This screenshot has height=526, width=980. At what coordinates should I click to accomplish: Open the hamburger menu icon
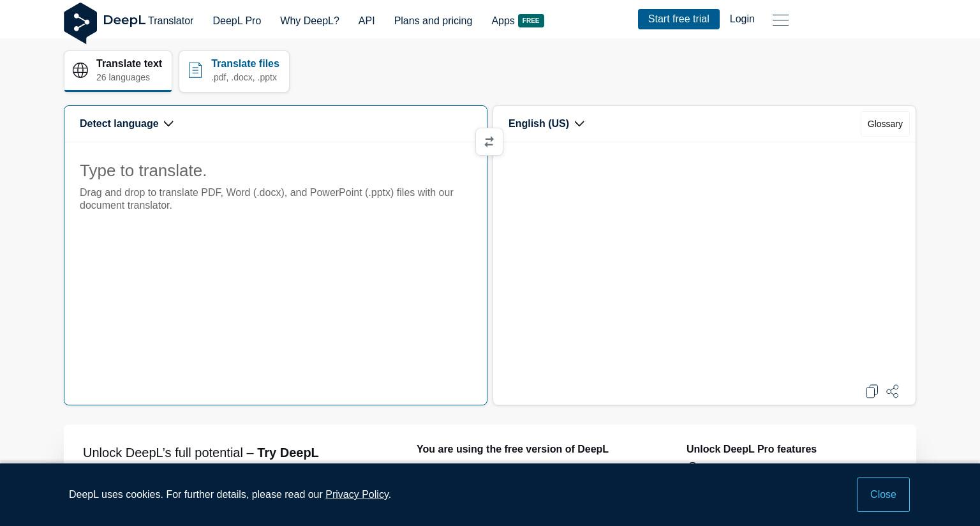pyautogui.click(x=780, y=20)
